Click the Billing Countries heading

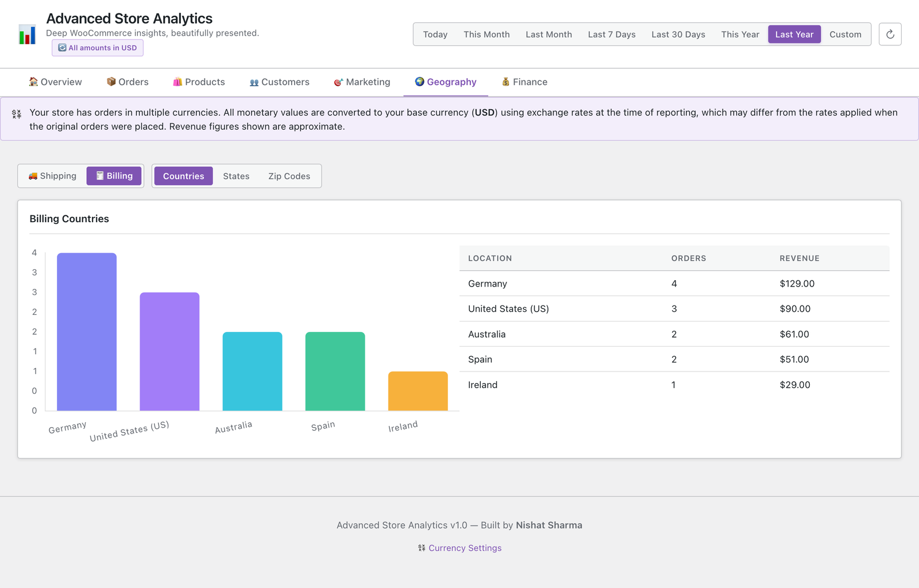click(69, 219)
